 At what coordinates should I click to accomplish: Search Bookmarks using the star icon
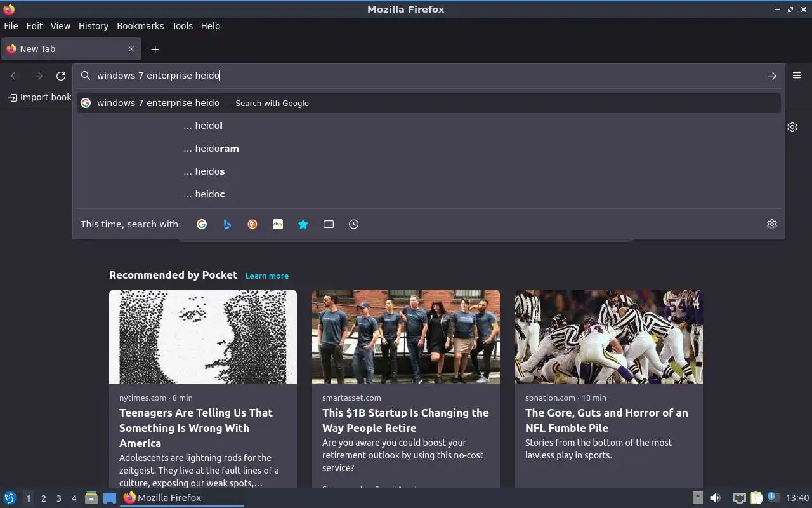click(x=303, y=224)
